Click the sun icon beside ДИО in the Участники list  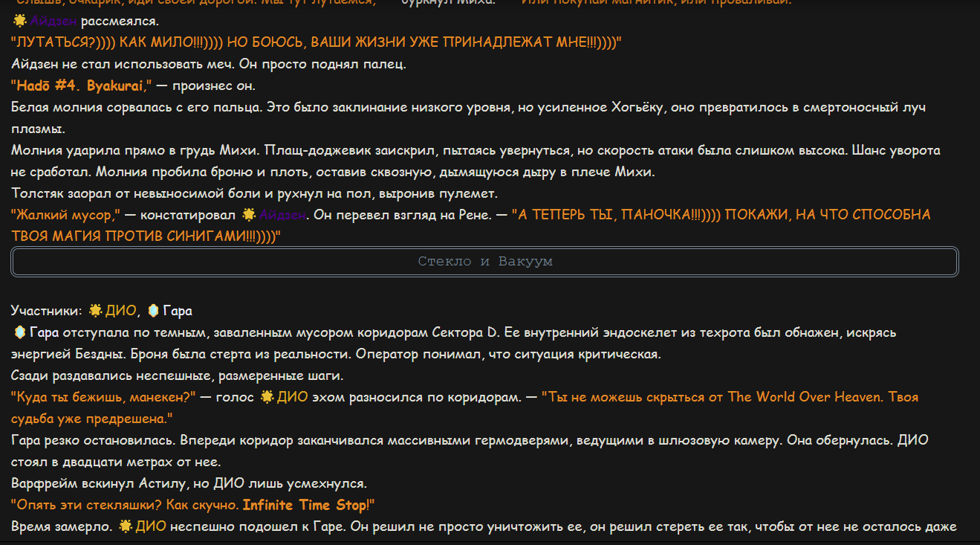[x=96, y=310]
